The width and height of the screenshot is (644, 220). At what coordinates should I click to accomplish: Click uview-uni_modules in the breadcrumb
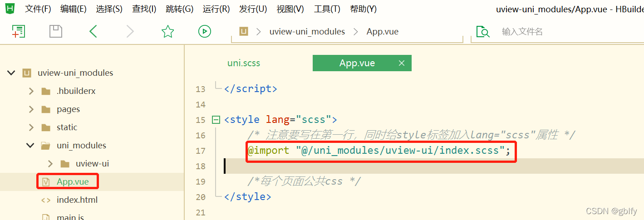point(307,31)
